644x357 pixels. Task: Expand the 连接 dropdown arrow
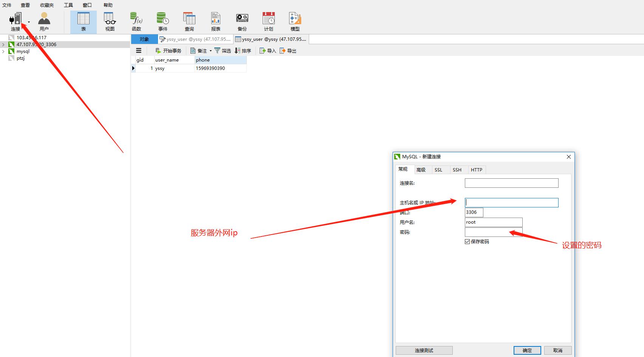coord(29,22)
